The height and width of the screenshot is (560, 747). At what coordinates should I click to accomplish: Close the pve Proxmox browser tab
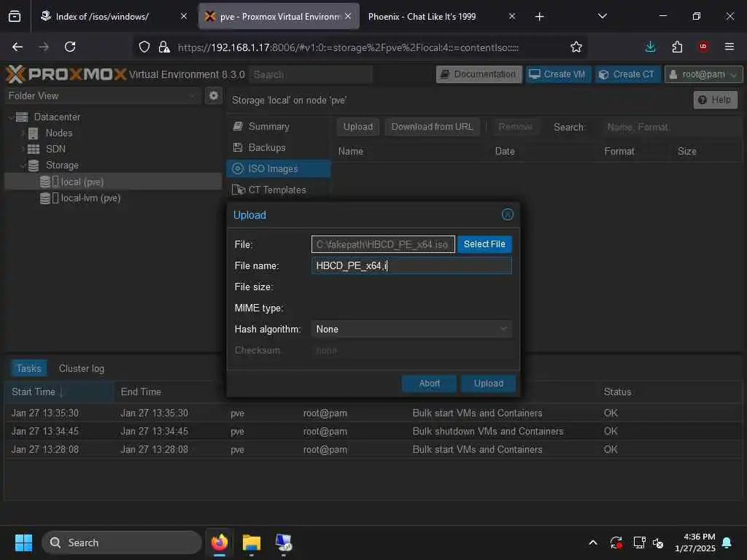(x=348, y=16)
